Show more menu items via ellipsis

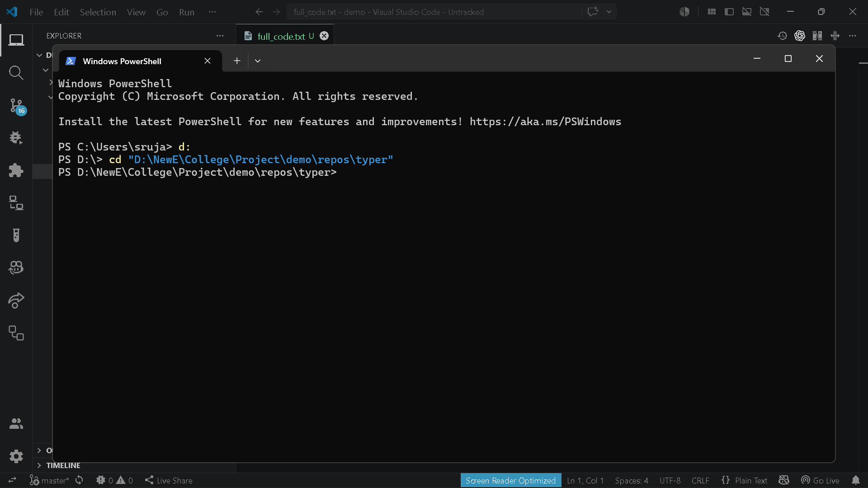coord(212,12)
